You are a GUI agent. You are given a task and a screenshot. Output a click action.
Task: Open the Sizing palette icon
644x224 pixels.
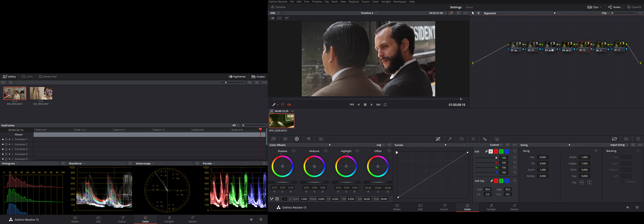click(x=614, y=139)
